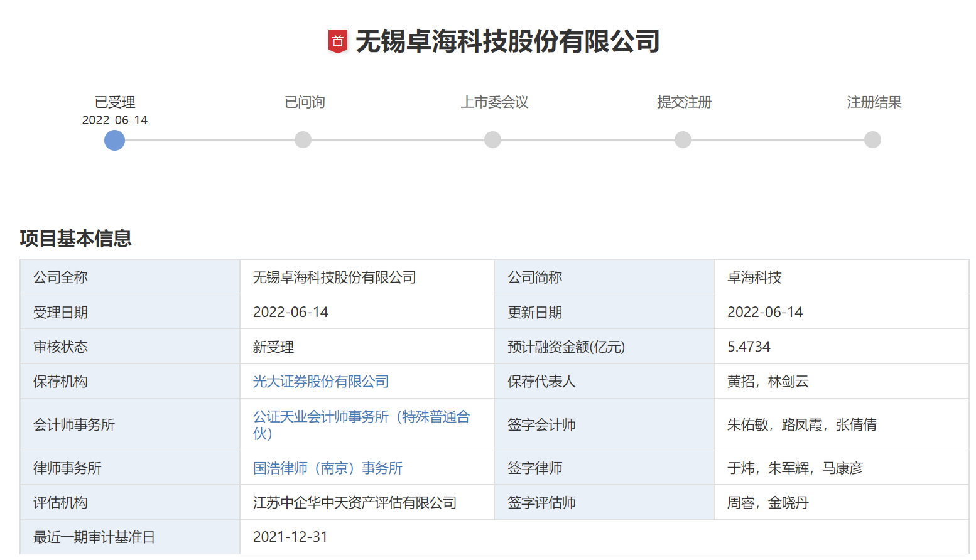The width and height of the screenshot is (976, 560).
Task: Click the 提交注册 stage label text
Action: [683, 102]
